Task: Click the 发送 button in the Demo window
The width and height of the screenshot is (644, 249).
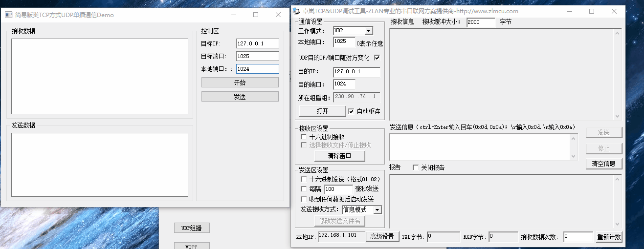Action: pyautogui.click(x=240, y=97)
